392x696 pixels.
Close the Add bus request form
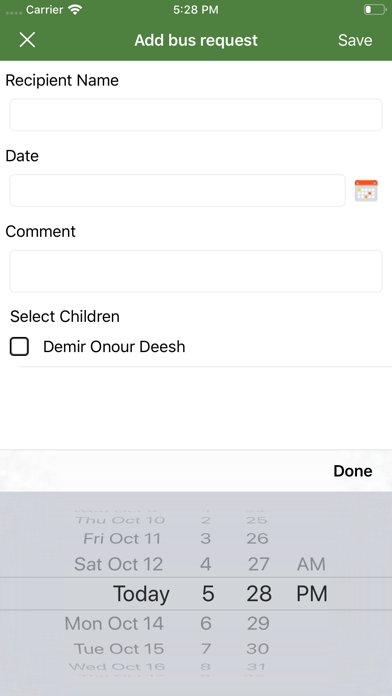[x=27, y=40]
